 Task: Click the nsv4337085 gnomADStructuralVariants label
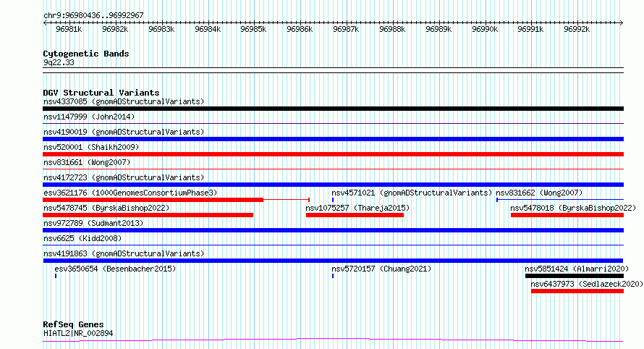point(124,101)
